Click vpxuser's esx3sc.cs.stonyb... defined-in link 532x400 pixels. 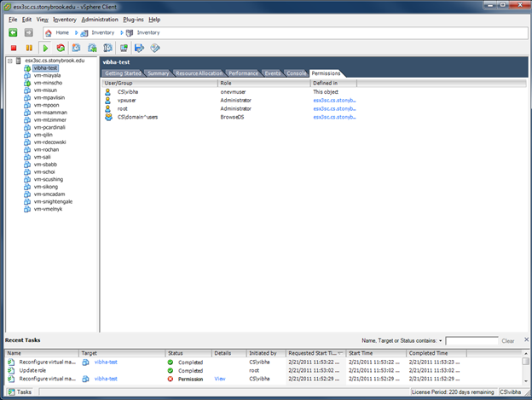(x=334, y=101)
